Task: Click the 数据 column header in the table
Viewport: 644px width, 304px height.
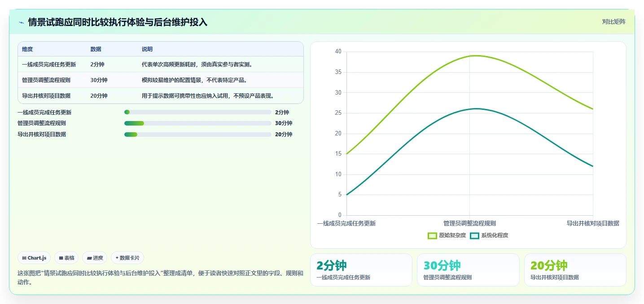Action: pos(96,49)
